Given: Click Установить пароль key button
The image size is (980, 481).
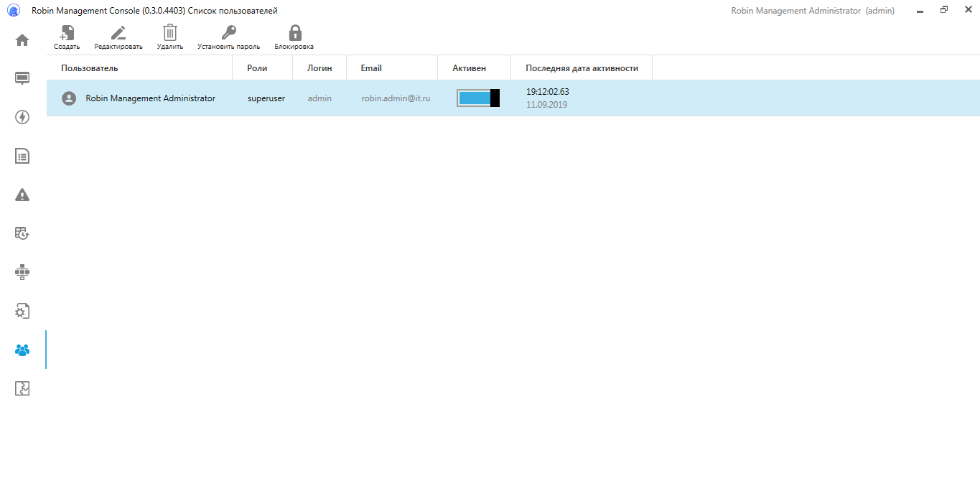Looking at the screenshot, I should click(x=228, y=37).
